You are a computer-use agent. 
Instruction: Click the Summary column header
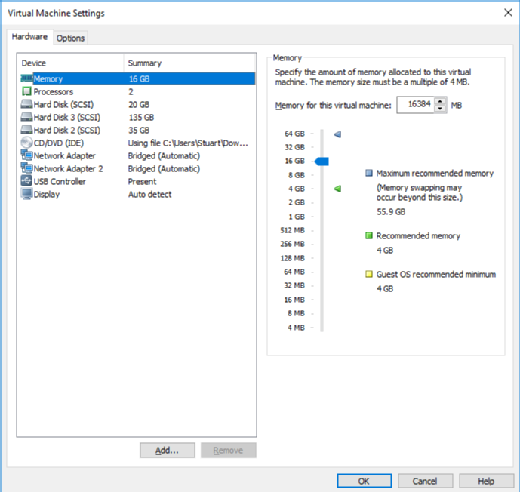click(190, 63)
